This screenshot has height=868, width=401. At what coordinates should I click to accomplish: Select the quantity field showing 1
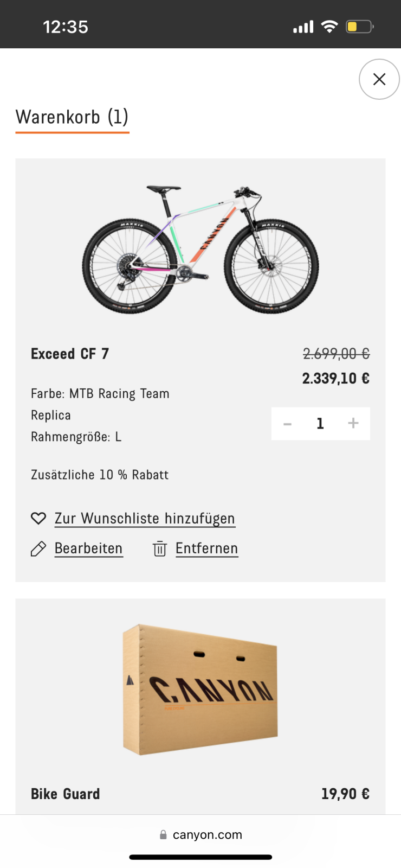(x=320, y=424)
